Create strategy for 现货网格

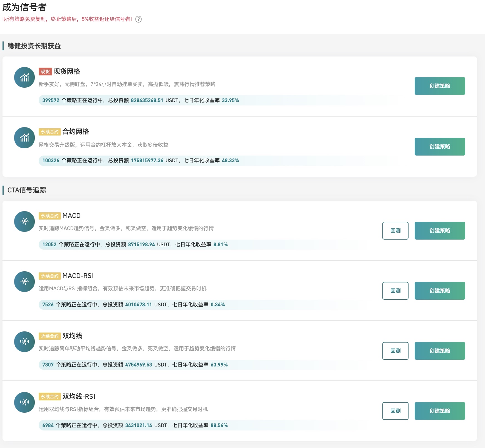(x=440, y=86)
